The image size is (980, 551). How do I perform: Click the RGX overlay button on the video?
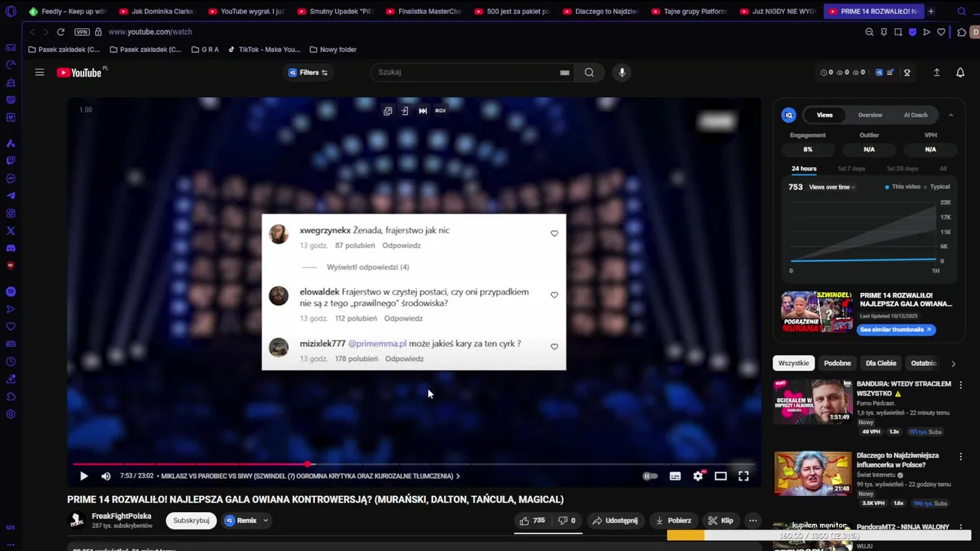tap(440, 111)
